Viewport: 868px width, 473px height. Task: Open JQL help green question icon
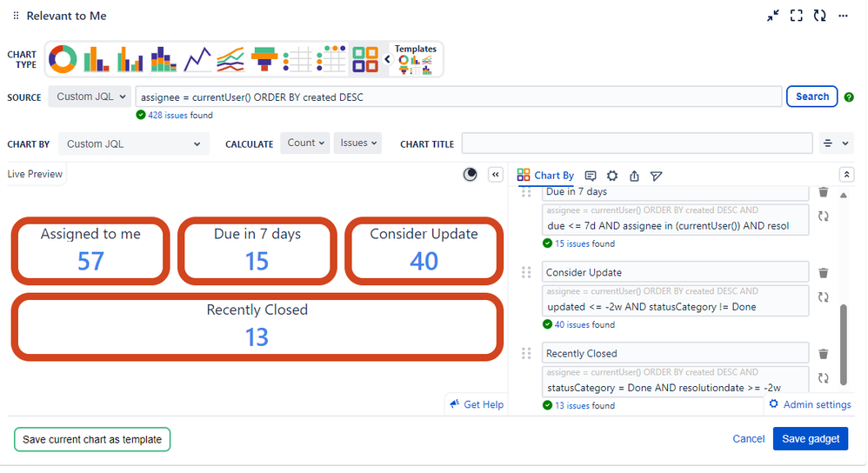(x=849, y=97)
